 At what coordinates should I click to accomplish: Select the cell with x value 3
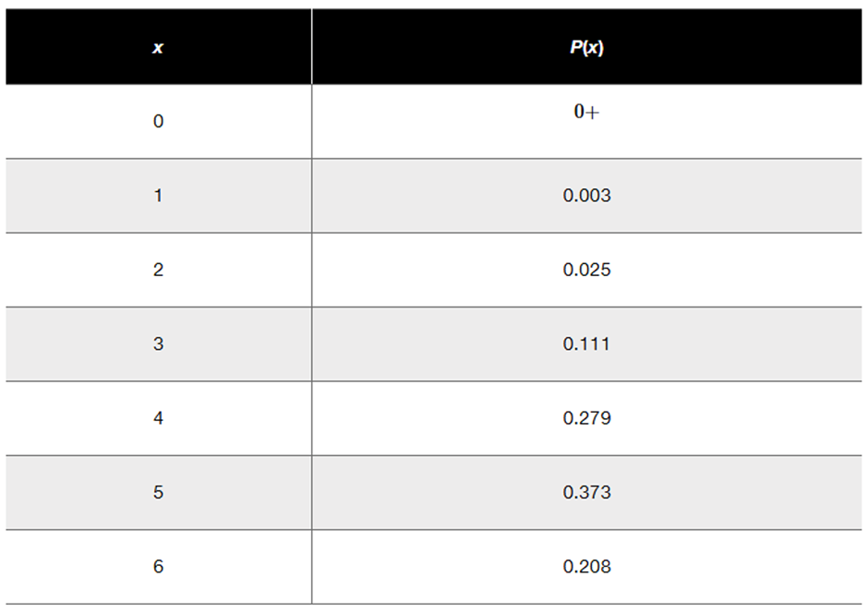click(x=158, y=344)
